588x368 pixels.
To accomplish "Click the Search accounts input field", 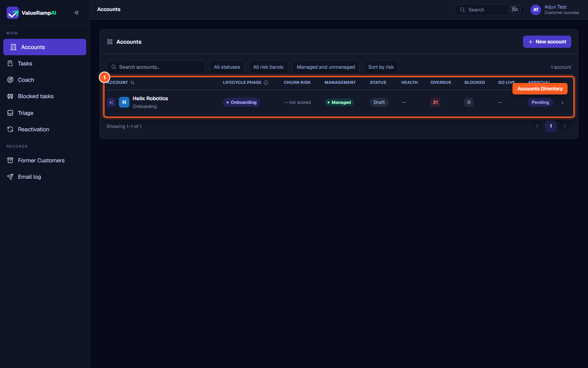I will pyautogui.click(x=156, y=67).
